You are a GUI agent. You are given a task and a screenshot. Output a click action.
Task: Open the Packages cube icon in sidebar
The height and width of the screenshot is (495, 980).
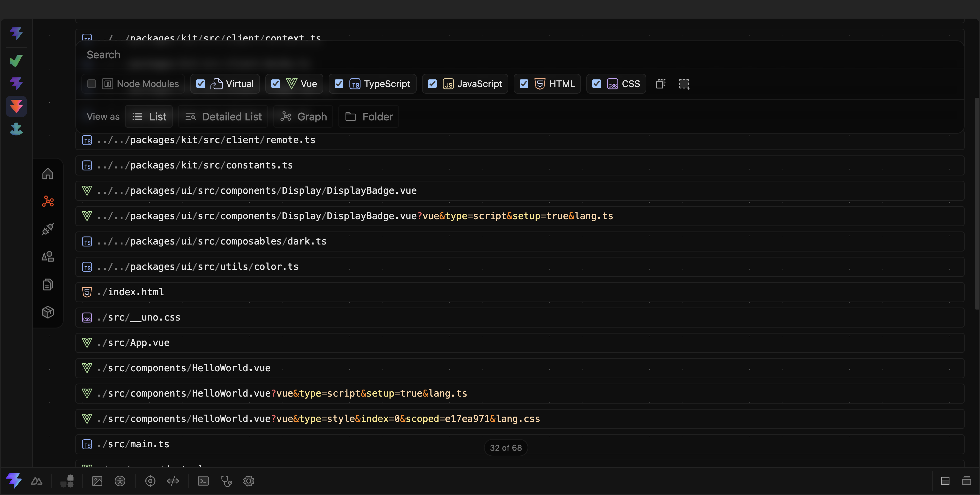tap(48, 312)
